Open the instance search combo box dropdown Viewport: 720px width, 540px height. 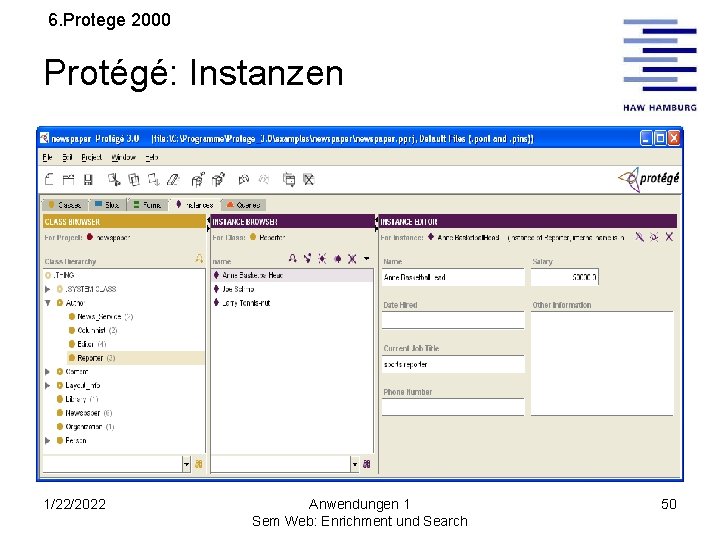354,464
